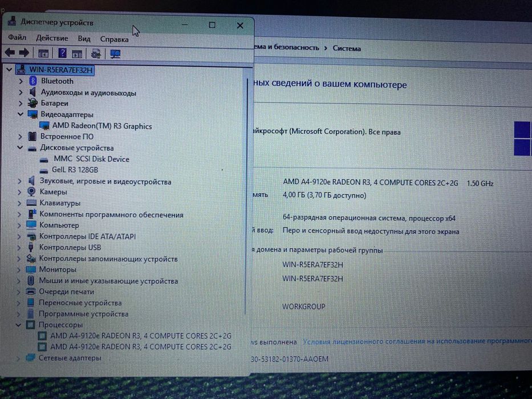Select Контроллеры запоминающих устройств item
The width and height of the screenshot is (532, 399).
click(x=108, y=259)
